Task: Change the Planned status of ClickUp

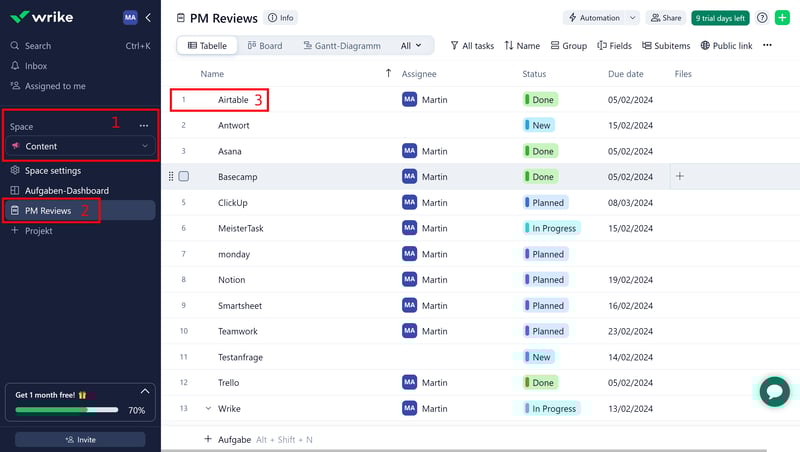Action: pyautogui.click(x=545, y=203)
